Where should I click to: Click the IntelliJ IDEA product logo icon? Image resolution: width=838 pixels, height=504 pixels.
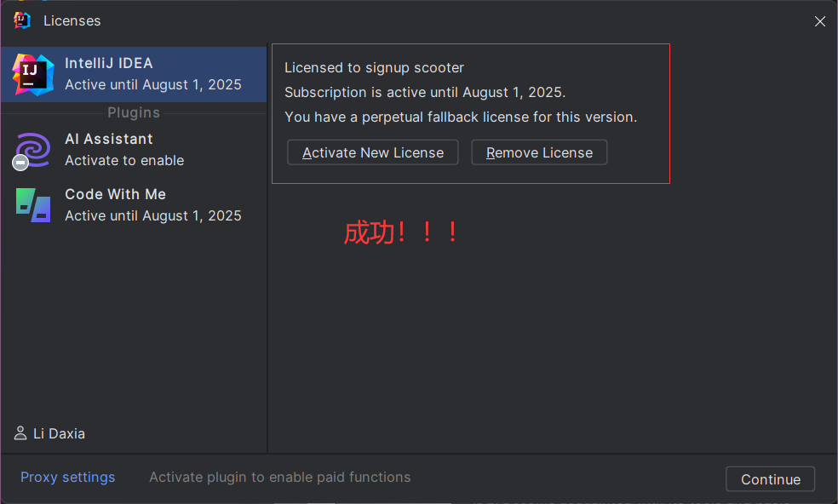coord(33,74)
